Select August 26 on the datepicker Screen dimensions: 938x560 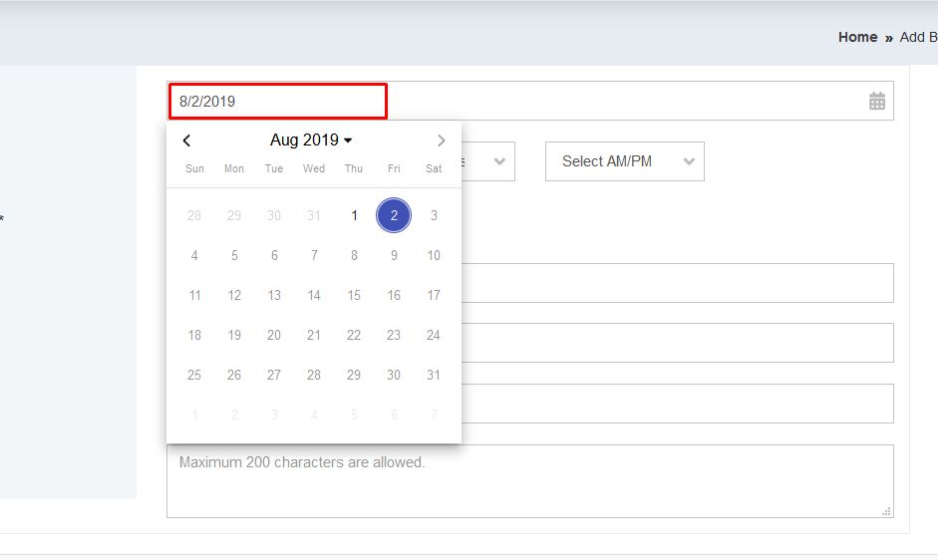click(x=234, y=375)
